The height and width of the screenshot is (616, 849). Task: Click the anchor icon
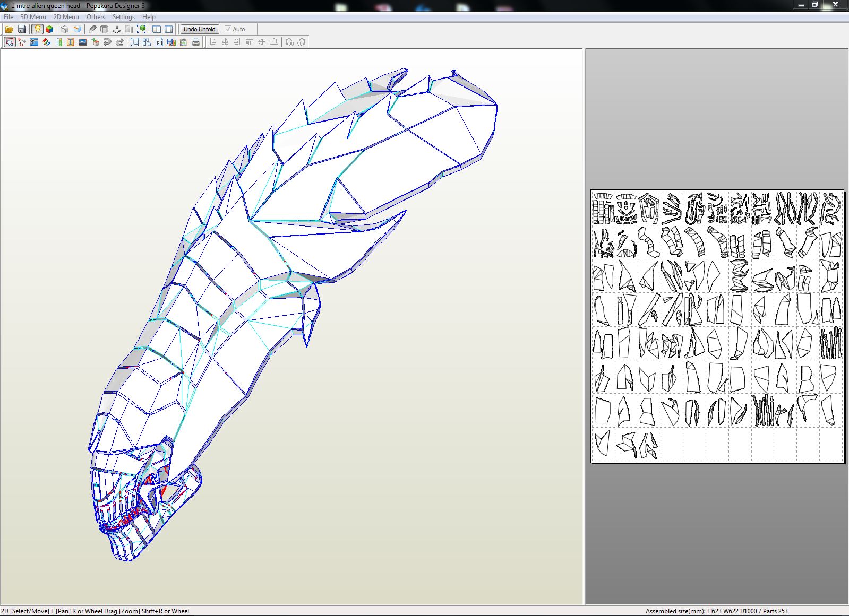[x=117, y=29]
